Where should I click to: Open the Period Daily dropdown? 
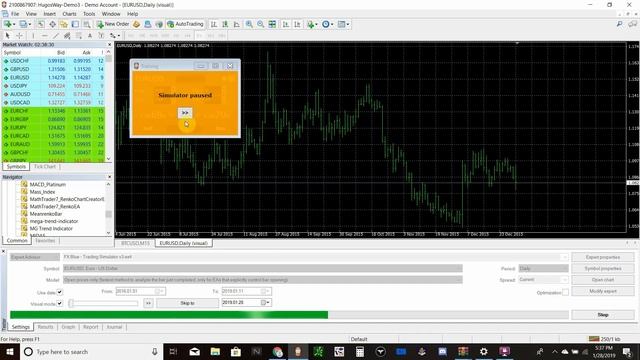pyautogui.click(x=543, y=268)
